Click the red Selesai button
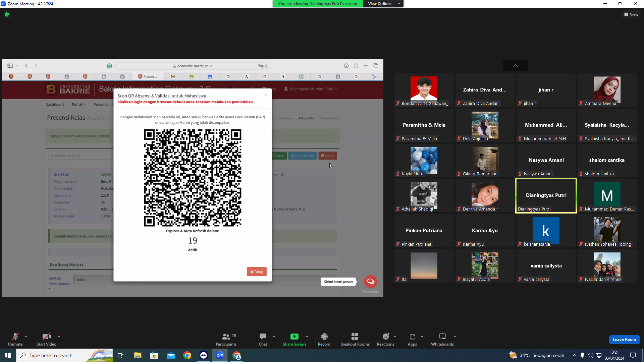The width and height of the screenshot is (644, 362). [328, 156]
